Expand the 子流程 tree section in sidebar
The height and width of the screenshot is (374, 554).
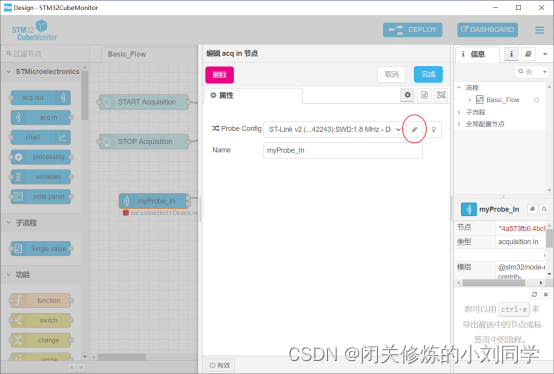[x=459, y=112]
